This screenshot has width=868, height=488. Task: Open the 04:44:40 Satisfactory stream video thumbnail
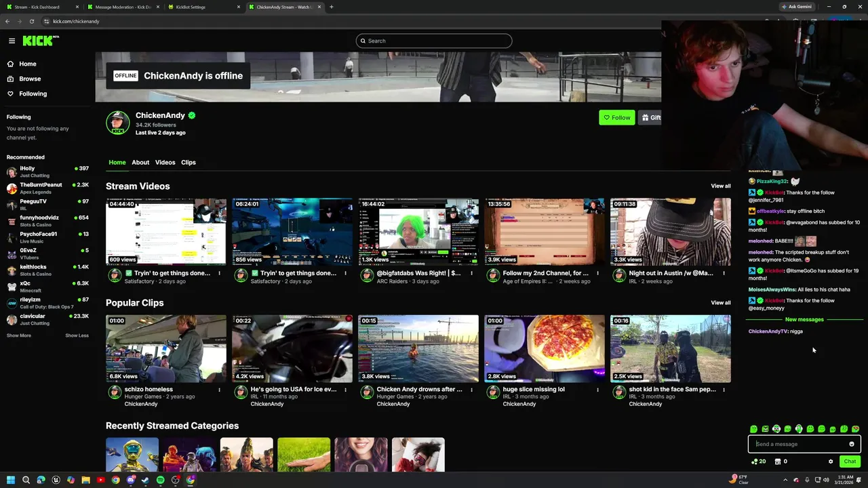[166, 232]
